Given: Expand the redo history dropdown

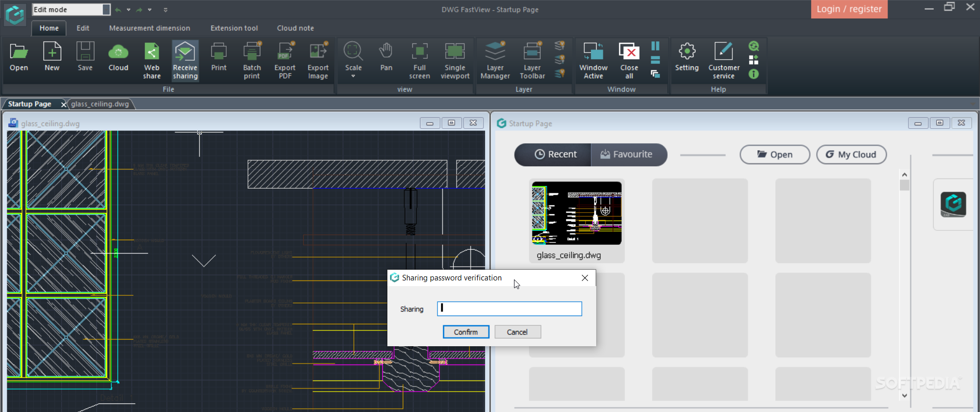Looking at the screenshot, I should coord(150,10).
